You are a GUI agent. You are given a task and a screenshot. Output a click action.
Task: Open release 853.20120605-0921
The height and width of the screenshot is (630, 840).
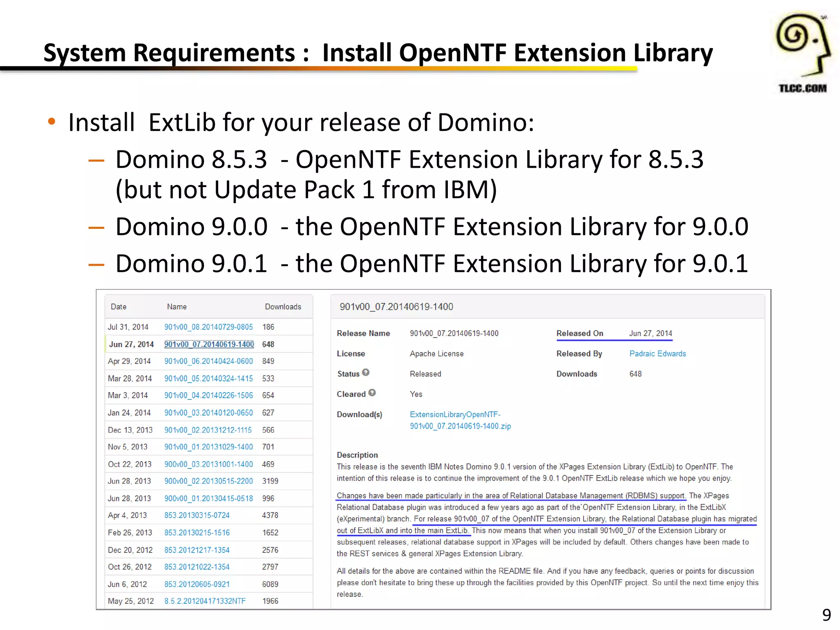197,584
